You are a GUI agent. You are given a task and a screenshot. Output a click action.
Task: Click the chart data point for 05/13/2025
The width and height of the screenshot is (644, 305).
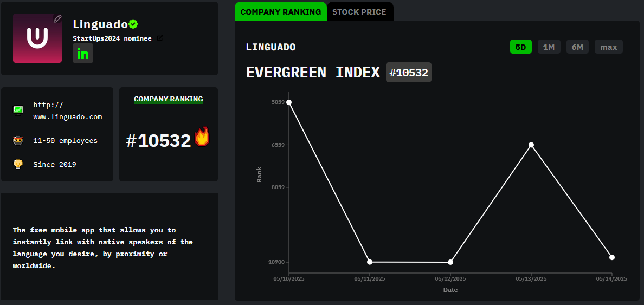[531, 145]
